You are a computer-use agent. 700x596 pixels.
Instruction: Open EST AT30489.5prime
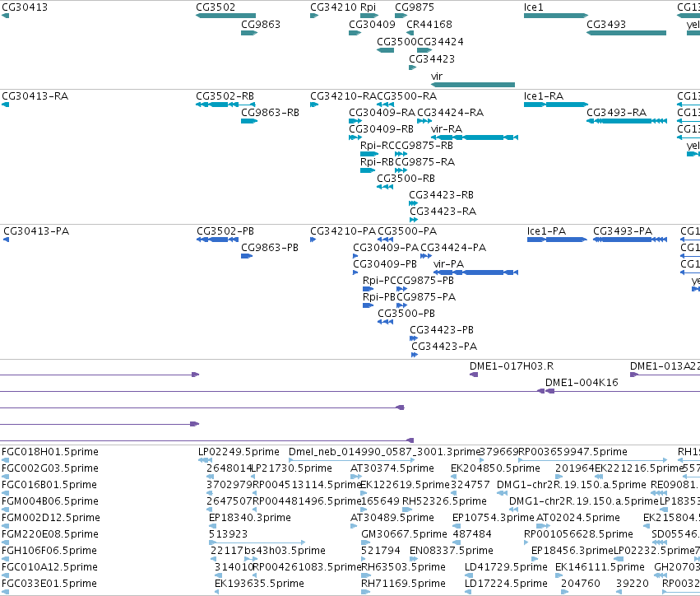click(392, 518)
